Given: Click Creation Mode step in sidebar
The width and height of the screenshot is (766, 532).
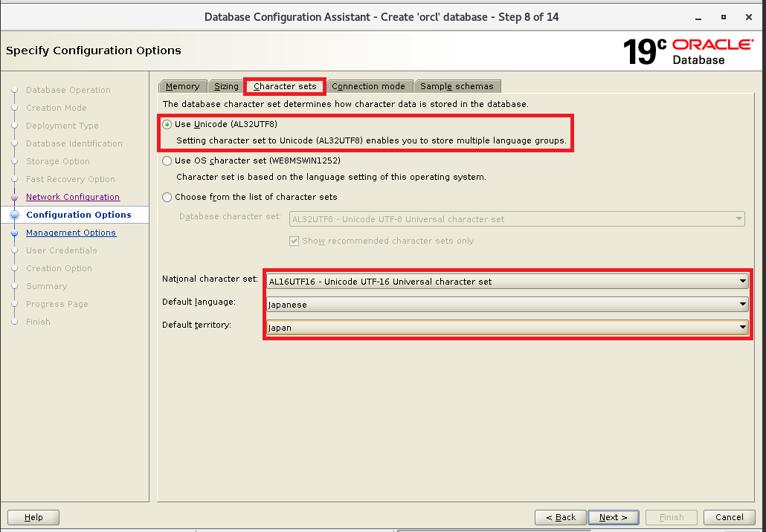Looking at the screenshot, I should click(x=57, y=108).
